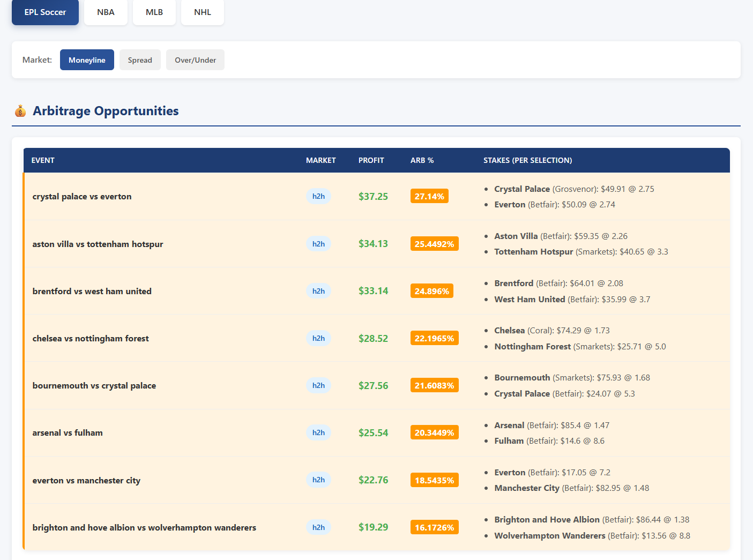Open the NHL sport tab
Image resolution: width=753 pixels, height=560 pixels.
202,12
